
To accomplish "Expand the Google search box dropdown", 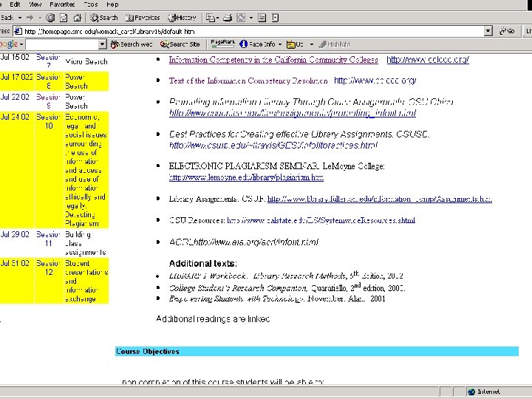I will [x=102, y=44].
